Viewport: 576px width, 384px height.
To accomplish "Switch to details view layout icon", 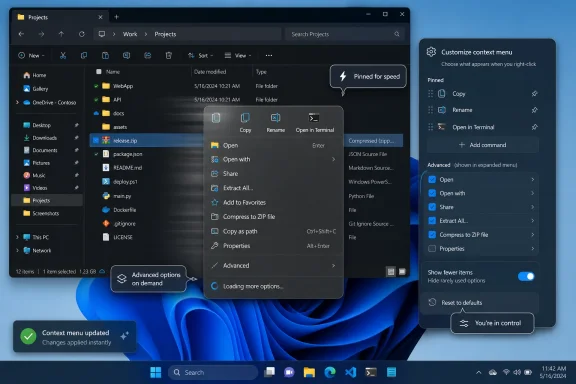I will tap(391, 272).
